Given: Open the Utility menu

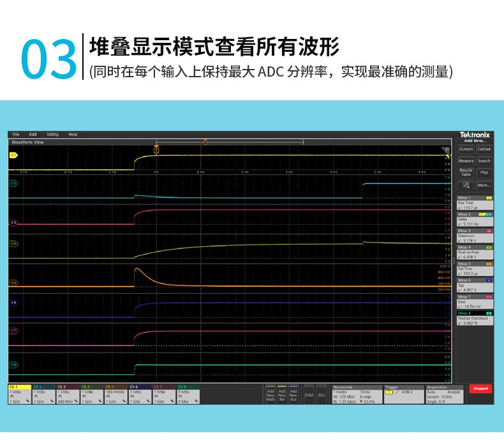Looking at the screenshot, I should (52, 134).
